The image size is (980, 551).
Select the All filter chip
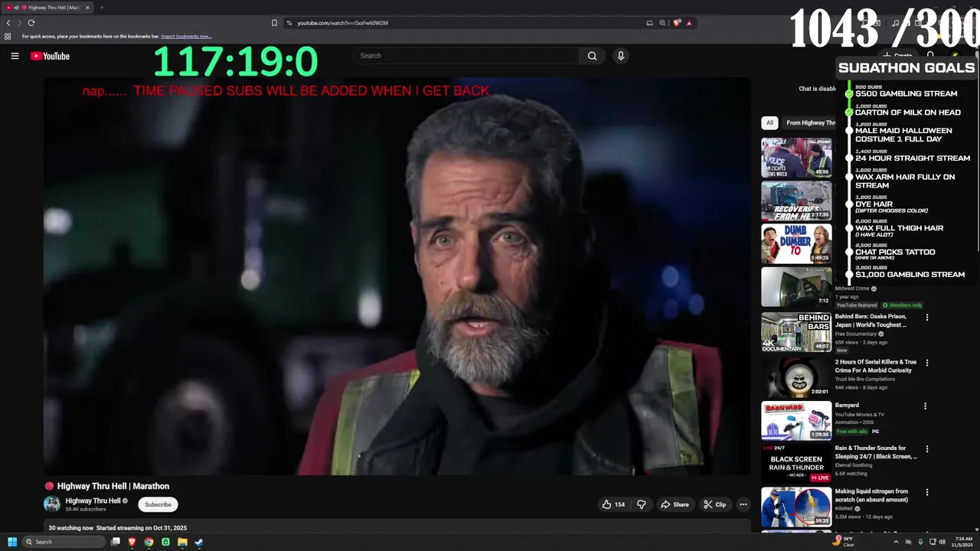[769, 122]
